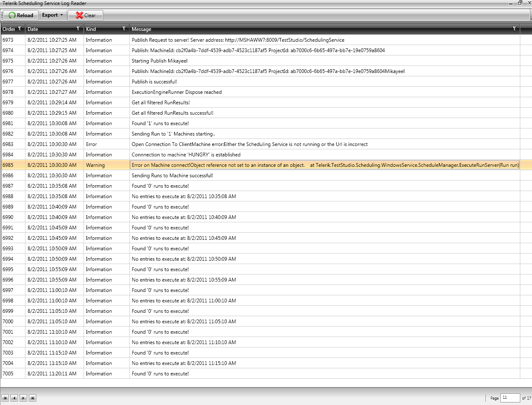Image resolution: width=532 pixels, height=405 pixels.
Task: Select order number 6993 cell
Action: (13, 249)
